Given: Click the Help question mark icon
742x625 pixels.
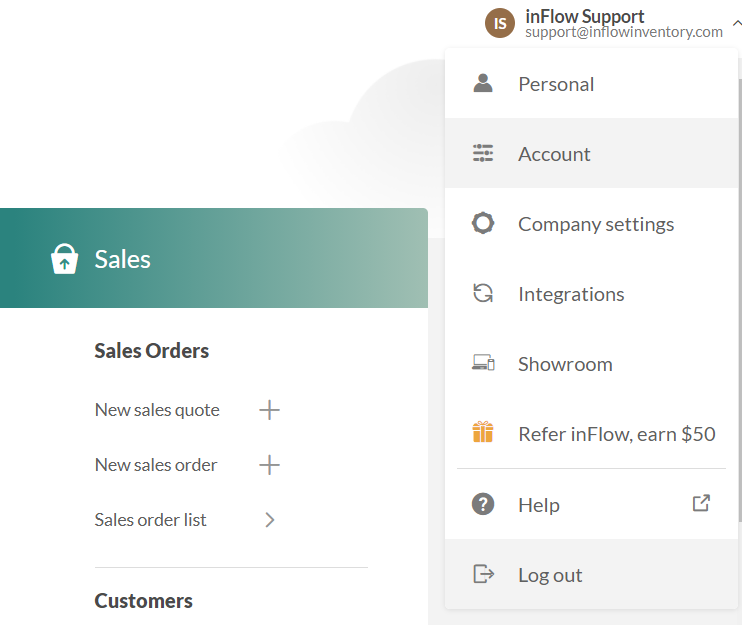Looking at the screenshot, I should (x=483, y=504).
